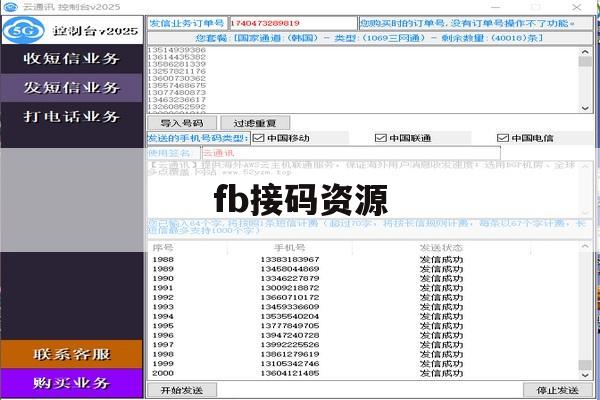This screenshot has height=400, width=600.
Task: Click the 停止发送 button
Action: [x=558, y=390]
